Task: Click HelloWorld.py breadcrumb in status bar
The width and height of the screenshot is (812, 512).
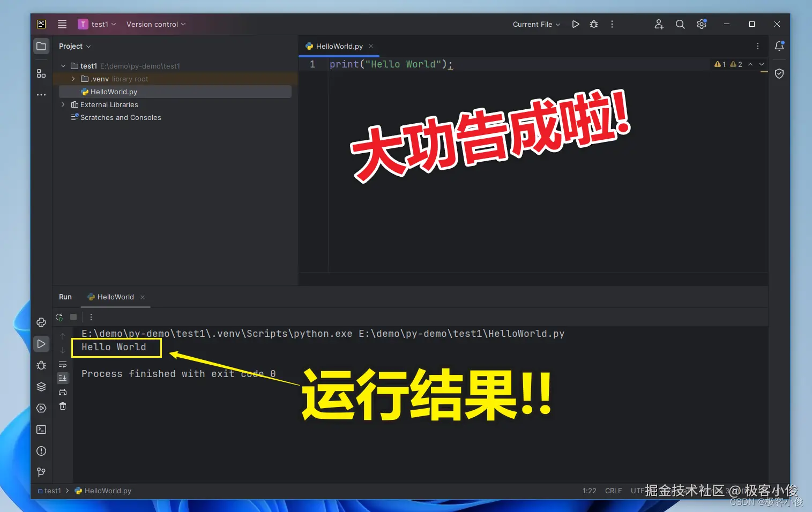Action: 103,491
